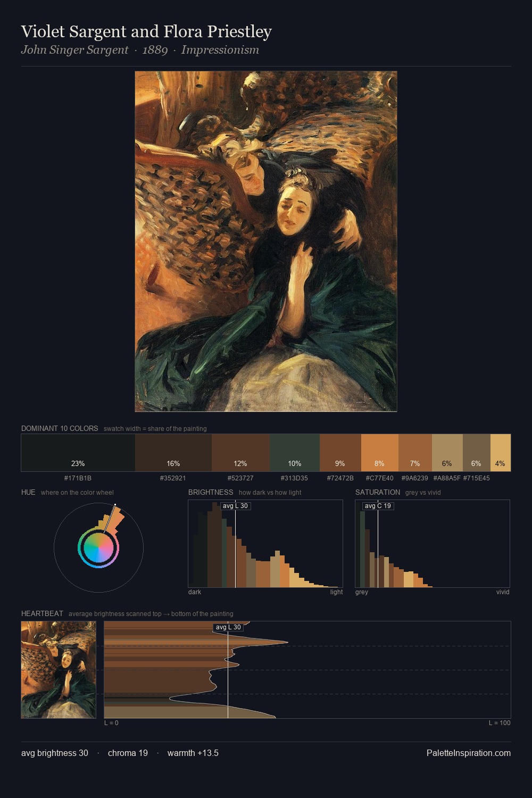Click the hue color wheel center

[98, 547]
